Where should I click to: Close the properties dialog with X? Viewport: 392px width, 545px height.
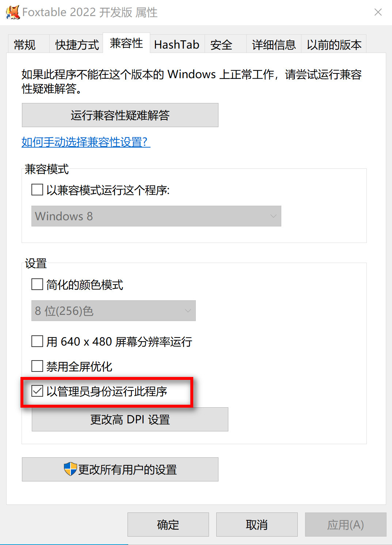click(x=378, y=12)
